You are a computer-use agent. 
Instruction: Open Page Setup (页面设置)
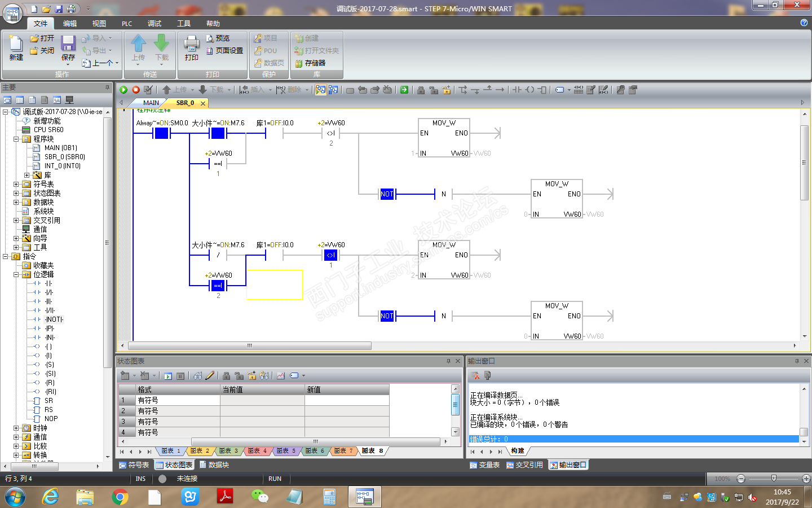pyautogui.click(x=224, y=51)
